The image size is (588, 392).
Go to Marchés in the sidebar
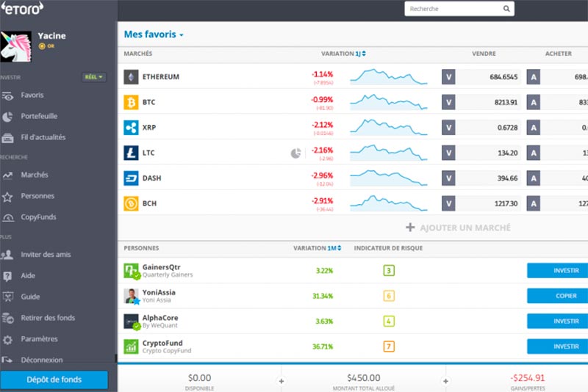click(35, 175)
